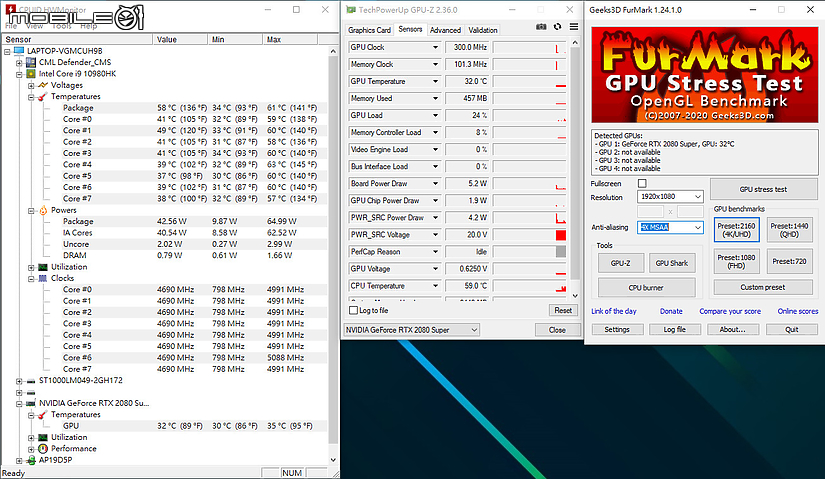
Task: Open the PerfCap Reason sensor dropdown arrow
Action: (x=435, y=252)
